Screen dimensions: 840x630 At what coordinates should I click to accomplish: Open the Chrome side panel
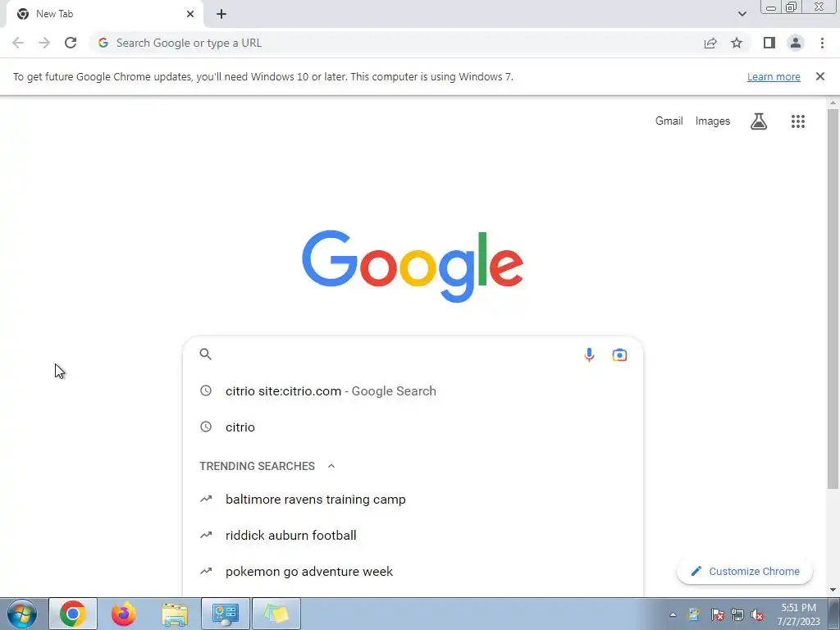(x=769, y=43)
